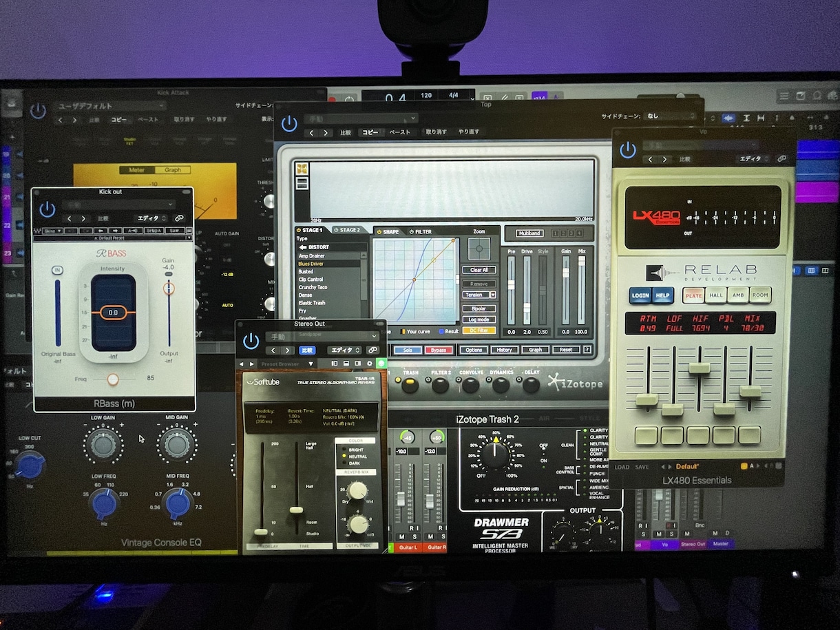The width and height of the screenshot is (840, 630).
Task: Select Graph tab in Kick Attack meter
Action: click(x=173, y=170)
